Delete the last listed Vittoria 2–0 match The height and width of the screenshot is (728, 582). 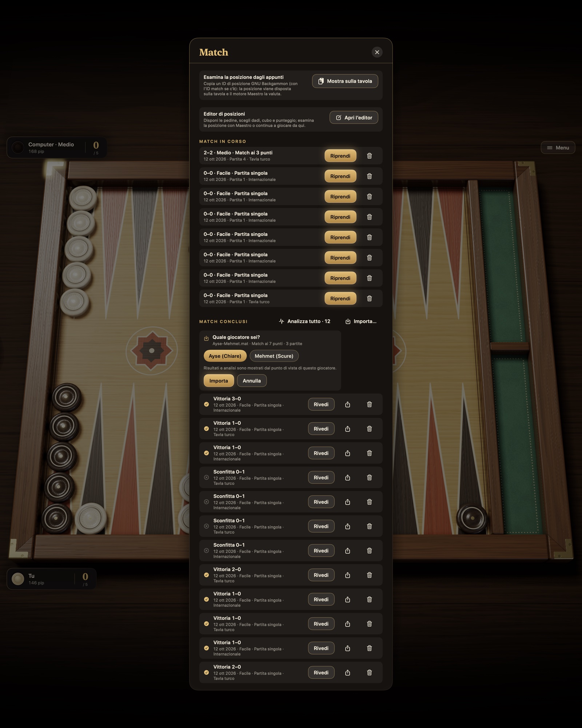[369, 673]
